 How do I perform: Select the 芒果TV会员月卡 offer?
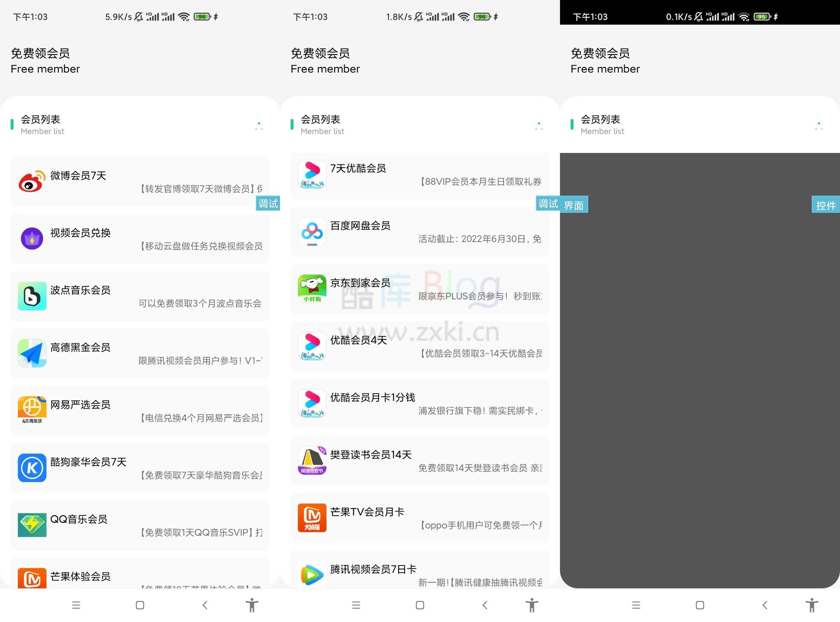420,518
